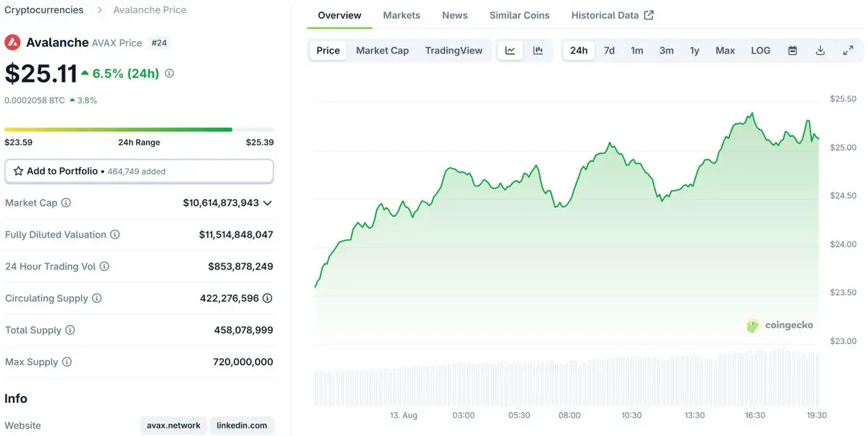The height and width of the screenshot is (436, 868).
Task: Click $853,878,249 trading volume value
Action: click(x=240, y=267)
